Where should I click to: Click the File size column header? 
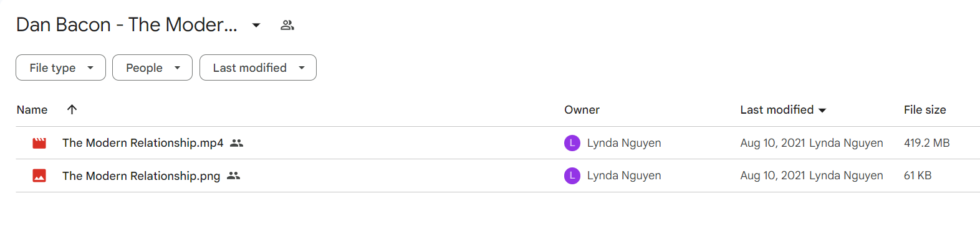[x=925, y=110]
